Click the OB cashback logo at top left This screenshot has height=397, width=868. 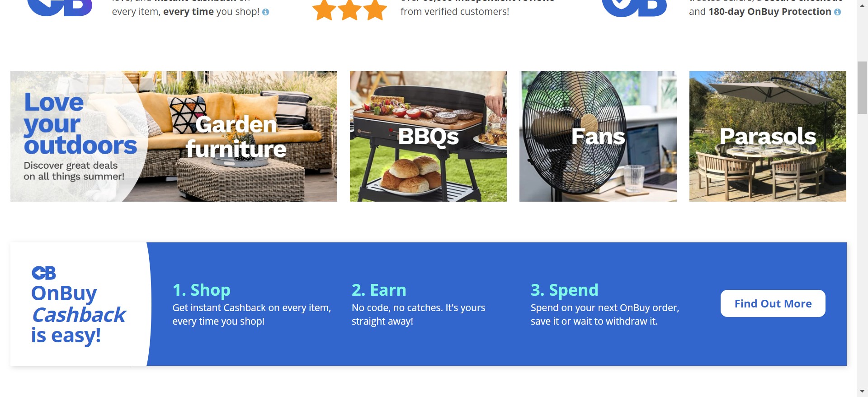60,8
